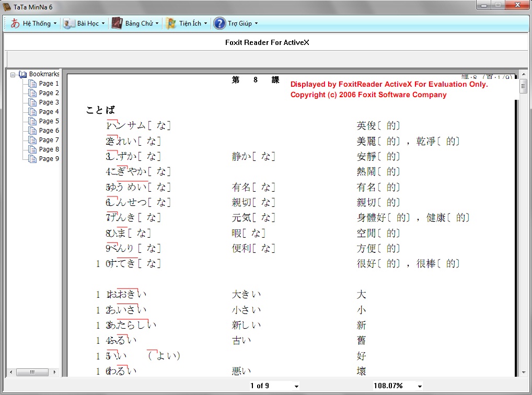This screenshot has height=395, width=532.
Task: Click the Bài Học lesson icon
Action: coord(69,24)
